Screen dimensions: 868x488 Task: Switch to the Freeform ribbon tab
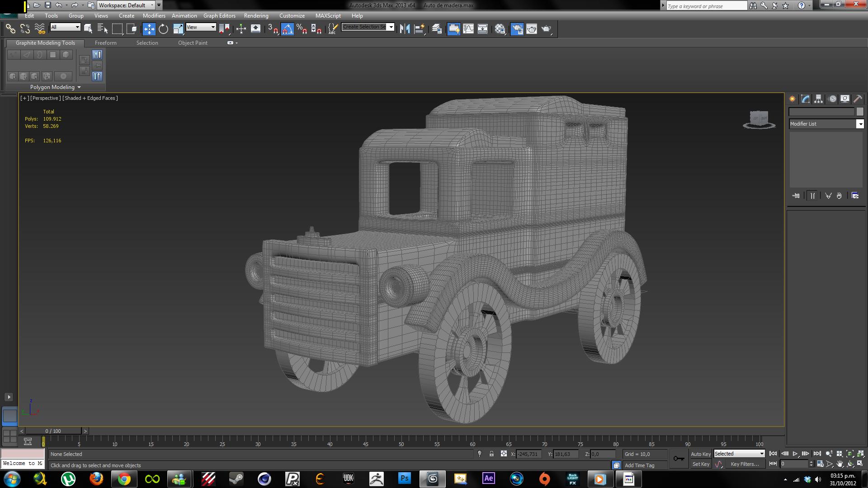click(x=105, y=43)
